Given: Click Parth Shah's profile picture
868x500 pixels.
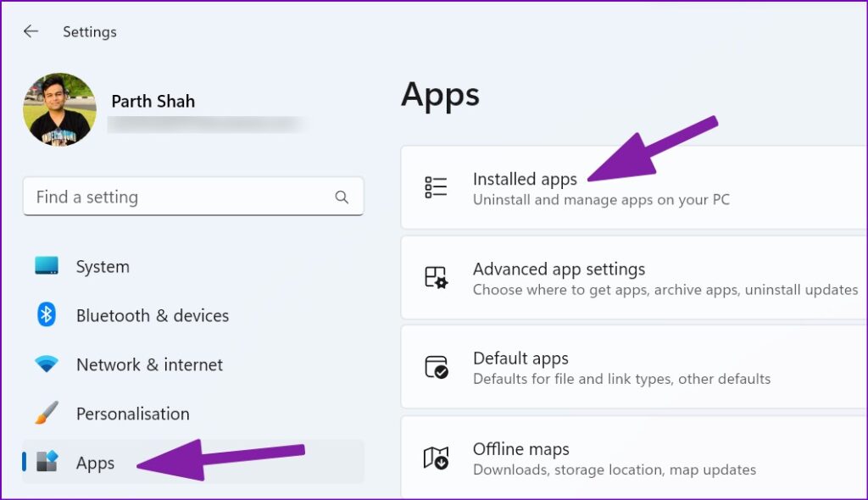Looking at the screenshot, I should click(60, 109).
